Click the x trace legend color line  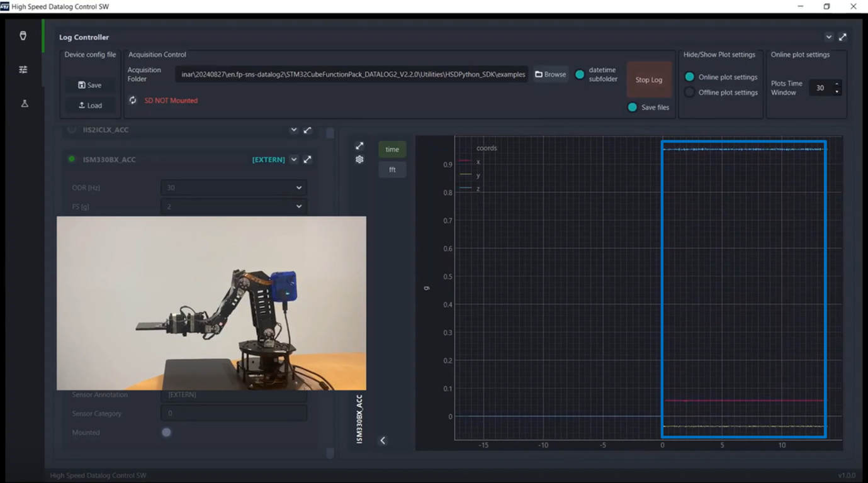click(x=465, y=162)
